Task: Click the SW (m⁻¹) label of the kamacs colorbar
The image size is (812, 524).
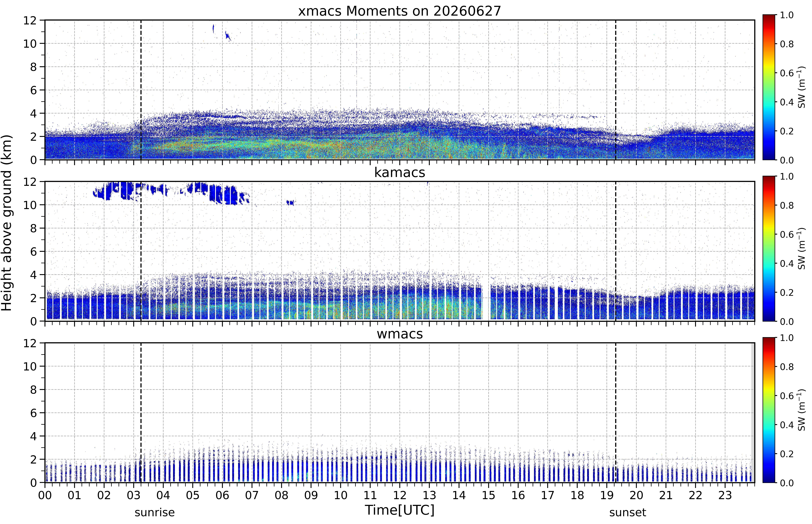Action: point(801,249)
